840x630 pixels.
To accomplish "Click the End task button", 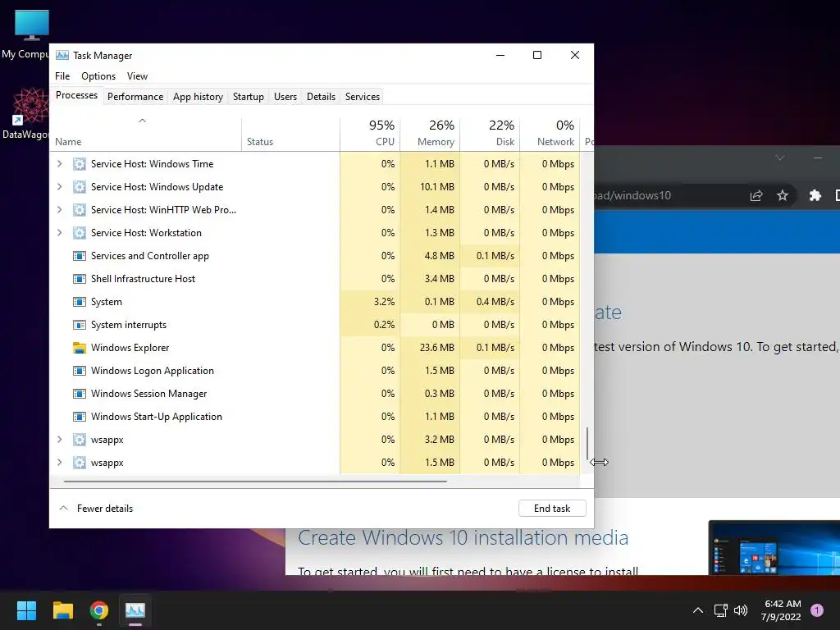I will pyautogui.click(x=552, y=509).
